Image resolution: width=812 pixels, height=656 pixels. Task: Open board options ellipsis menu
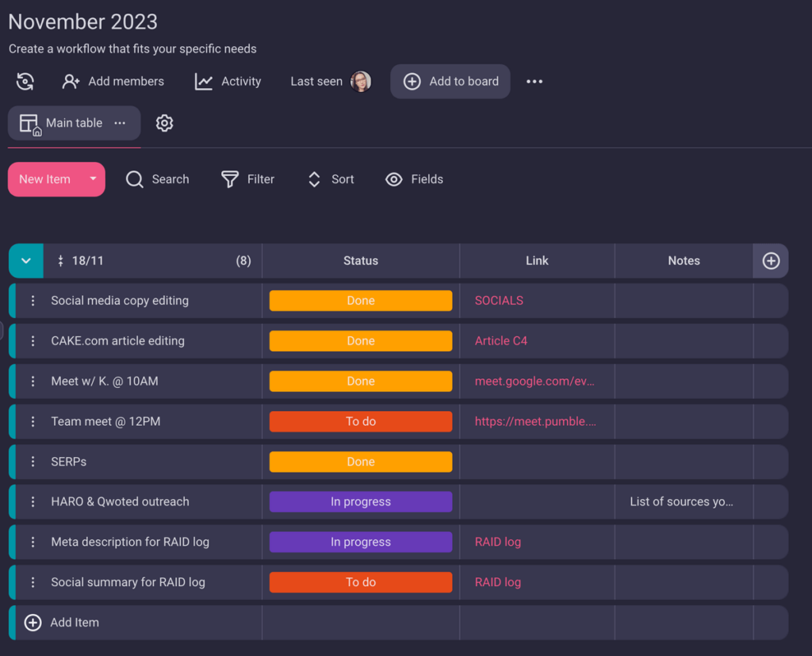click(x=534, y=81)
